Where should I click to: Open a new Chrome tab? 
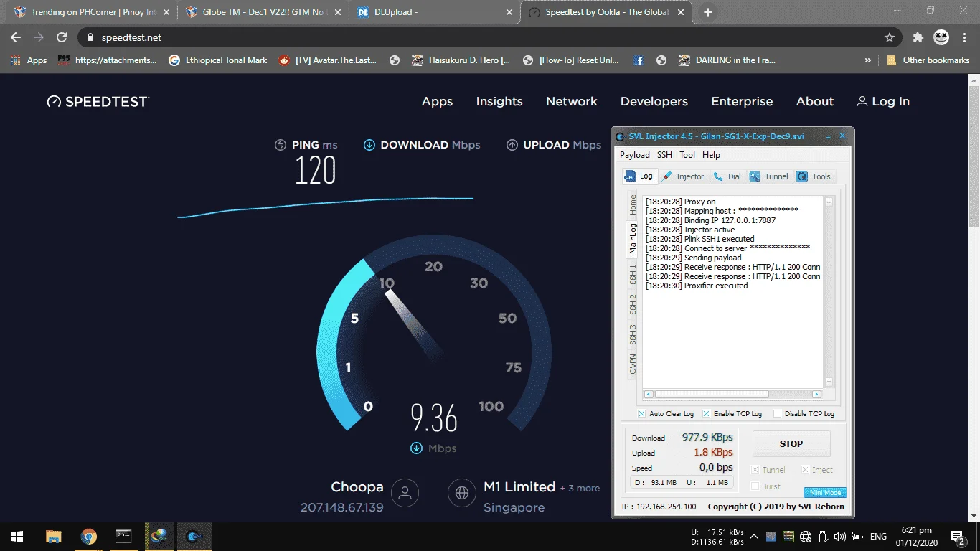tap(708, 12)
